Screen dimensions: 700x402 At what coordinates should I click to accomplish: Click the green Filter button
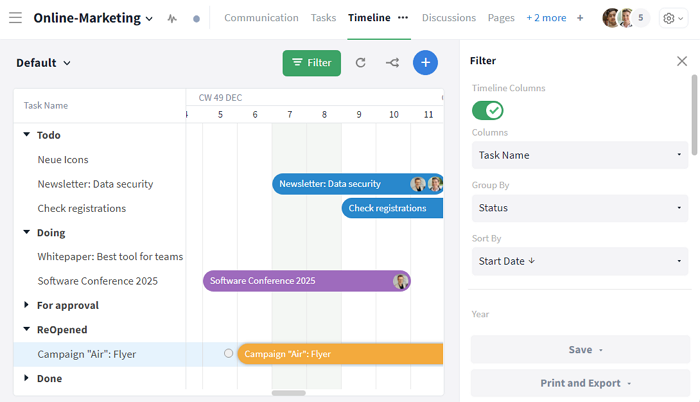click(x=311, y=63)
